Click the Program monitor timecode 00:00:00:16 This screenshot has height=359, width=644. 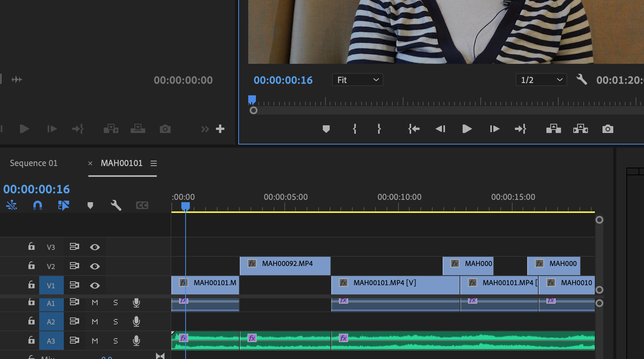coord(283,80)
